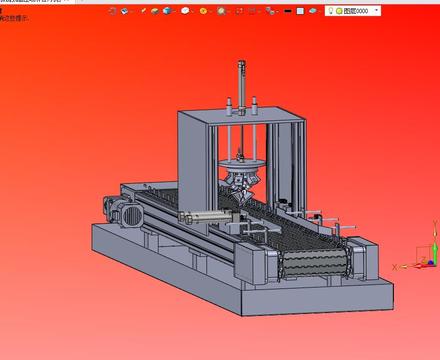This screenshot has height=360, width=440.
Task: Select the pencil sketch tool icon
Action: click(143, 11)
